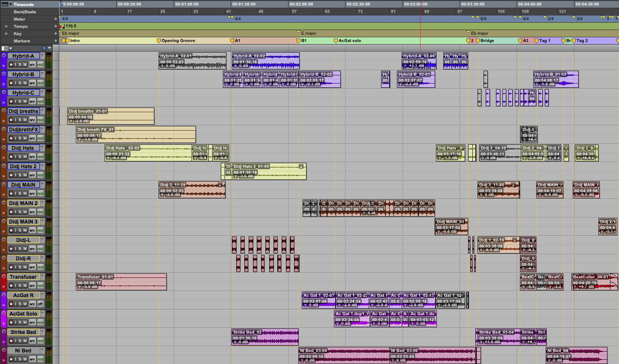Jump to the Bridge marker
Viewport: 619px width, 364px height.
(x=487, y=41)
